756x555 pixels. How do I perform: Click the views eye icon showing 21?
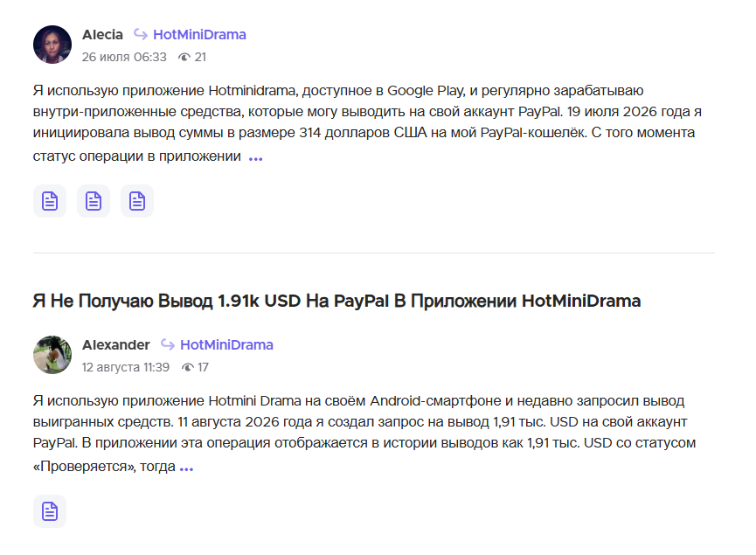point(184,58)
